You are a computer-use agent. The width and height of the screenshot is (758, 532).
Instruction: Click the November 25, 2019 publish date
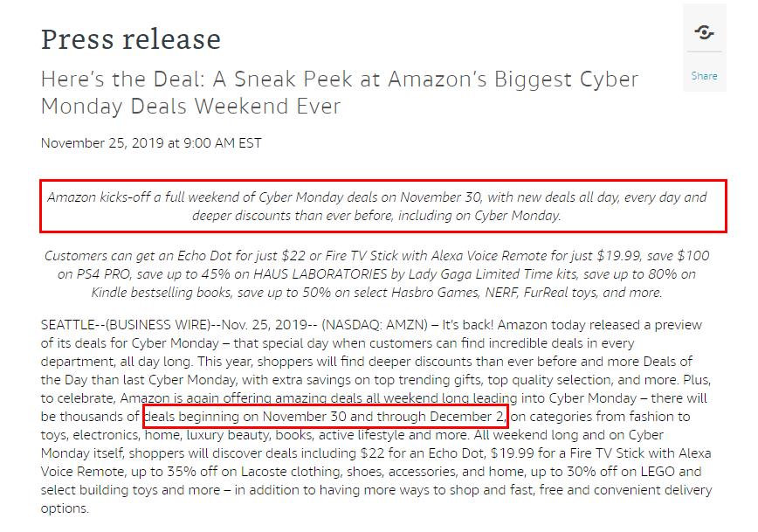pos(151,143)
